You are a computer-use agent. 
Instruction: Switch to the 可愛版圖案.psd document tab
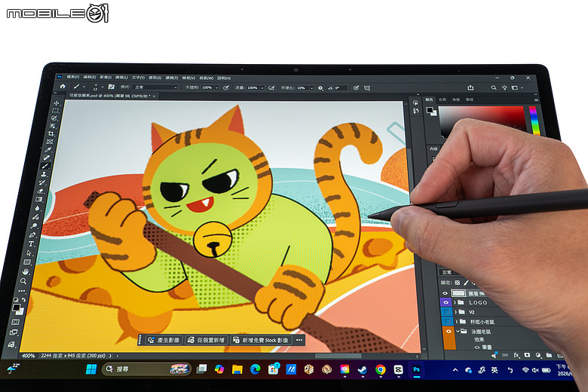[110, 96]
